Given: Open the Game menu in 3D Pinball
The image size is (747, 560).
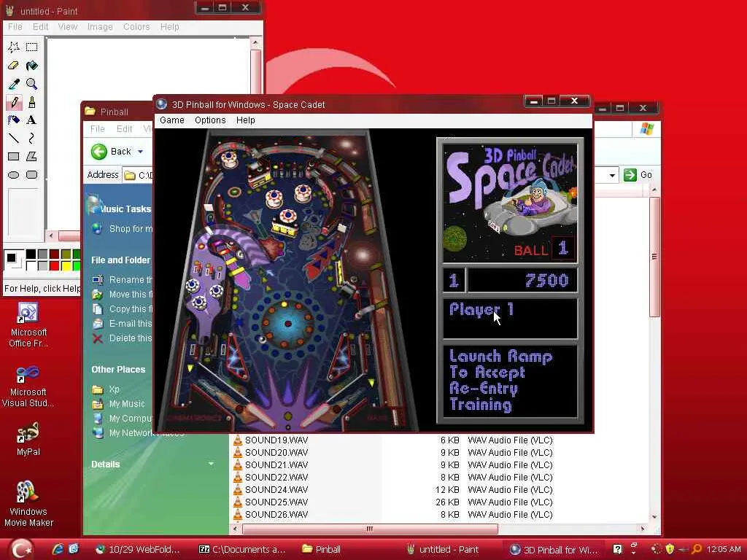Looking at the screenshot, I should 172,120.
